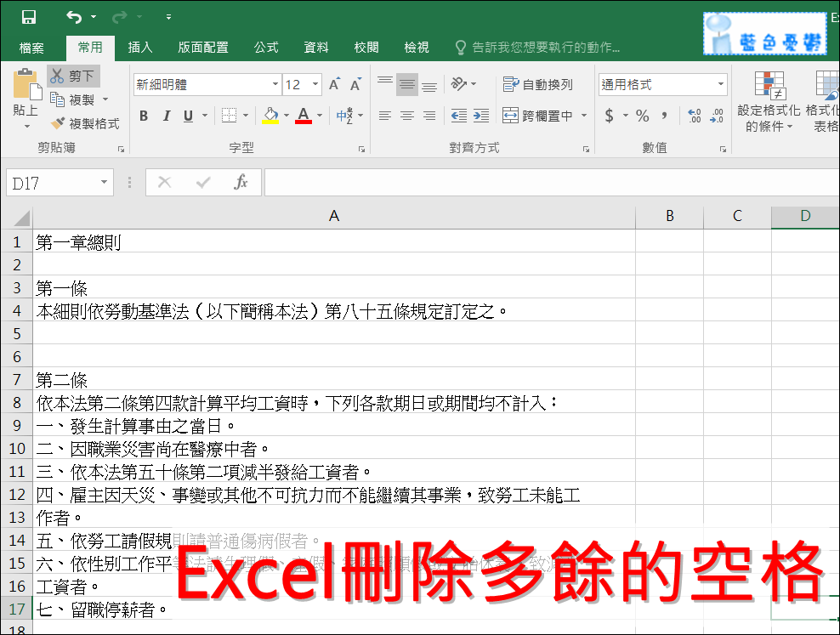Decrease font size with small A icon

[355, 85]
